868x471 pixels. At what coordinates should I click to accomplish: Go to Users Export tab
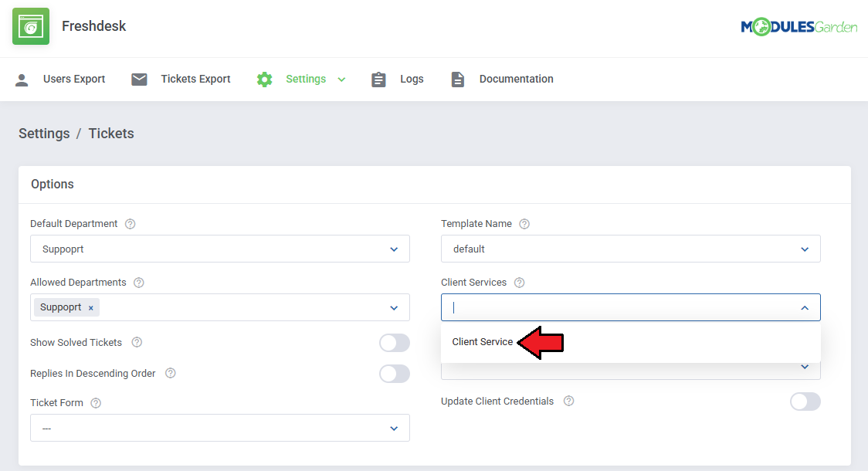tap(60, 80)
